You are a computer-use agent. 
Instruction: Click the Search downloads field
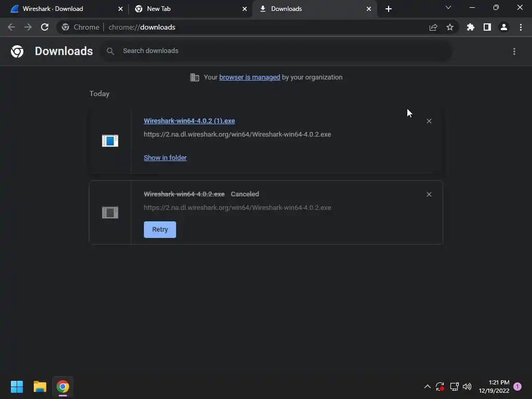[x=275, y=51]
